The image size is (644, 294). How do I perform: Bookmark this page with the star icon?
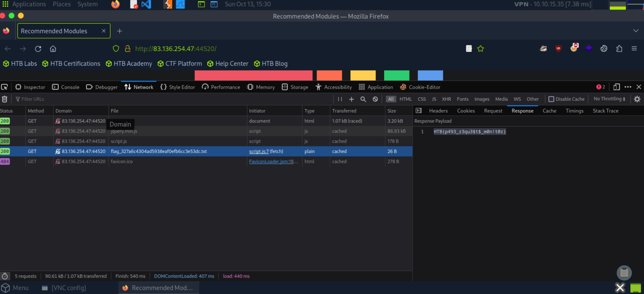coord(481,49)
